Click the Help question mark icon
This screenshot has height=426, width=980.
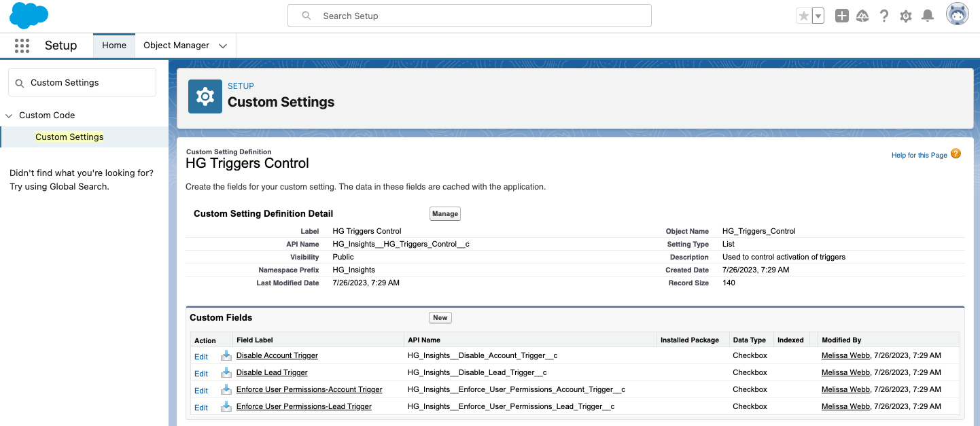coord(884,16)
